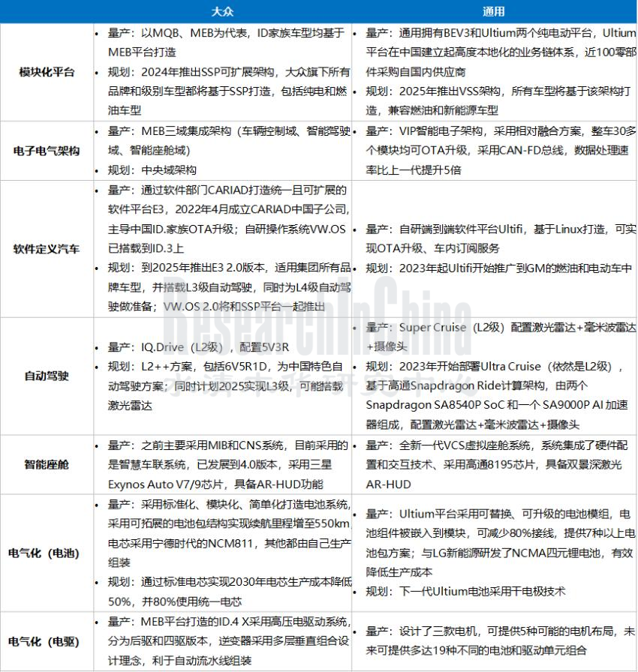This screenshot has width=638, height=672.
Task: Click 大众 MIB和CNS系统 cockpit text
Action: (x=227, y=464)
